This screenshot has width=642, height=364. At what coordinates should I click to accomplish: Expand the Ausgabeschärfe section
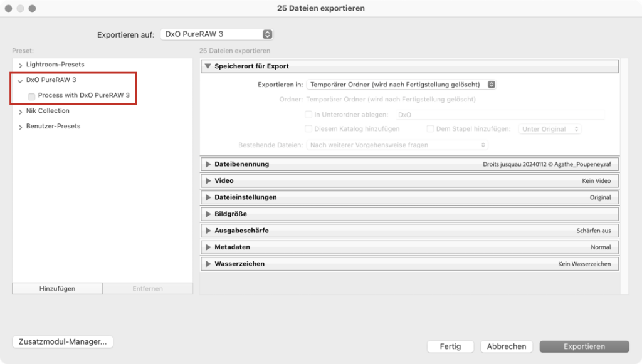pos(208,231)
